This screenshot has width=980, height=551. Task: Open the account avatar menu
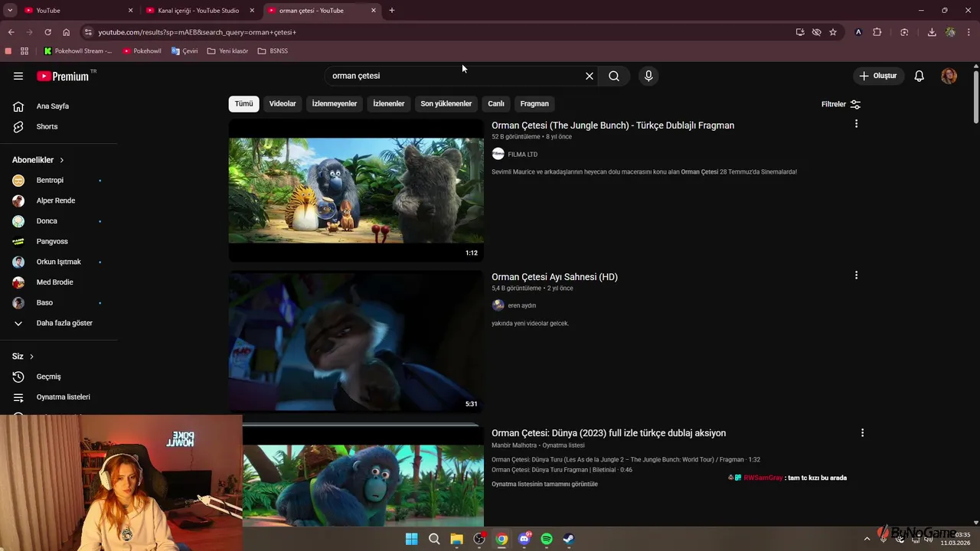[x=949, y=76]
